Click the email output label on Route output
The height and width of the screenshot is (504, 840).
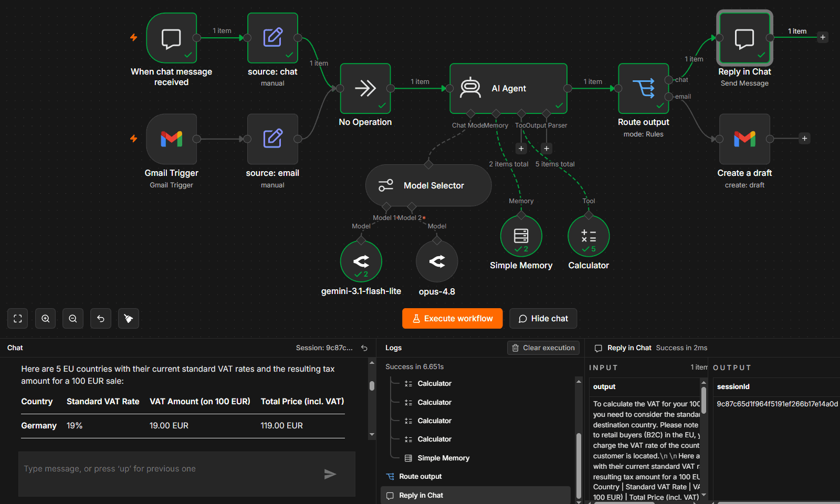[x=683, y=97]
